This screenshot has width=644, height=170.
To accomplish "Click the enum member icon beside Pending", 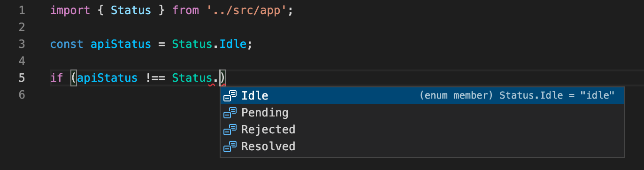I will coord(230,113).
